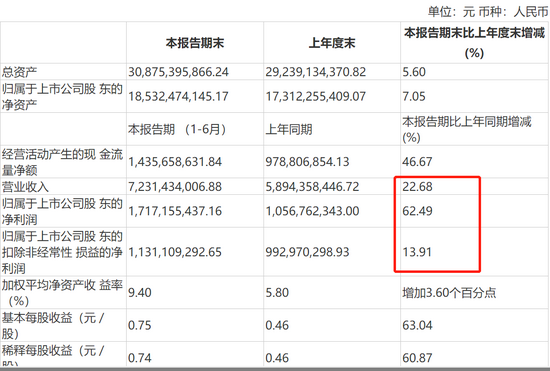Click the value 7,231,434,006.88
This screenshot has width=550, height=371.
pyautogui.click(x=175, y=187)
